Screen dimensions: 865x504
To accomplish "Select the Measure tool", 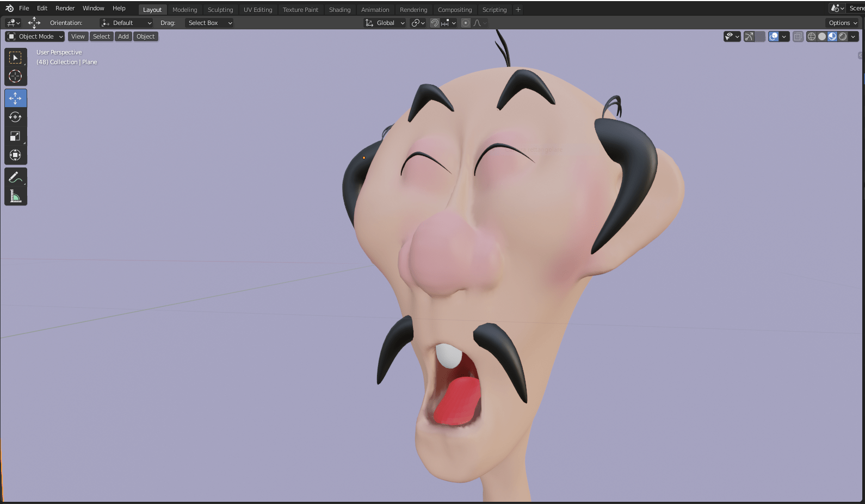I will (15, 196).
